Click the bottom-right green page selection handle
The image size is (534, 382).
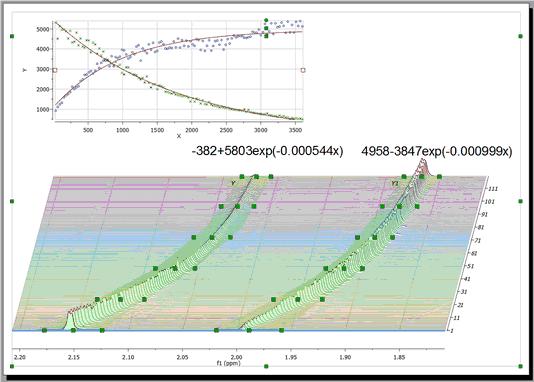(520, 366)
